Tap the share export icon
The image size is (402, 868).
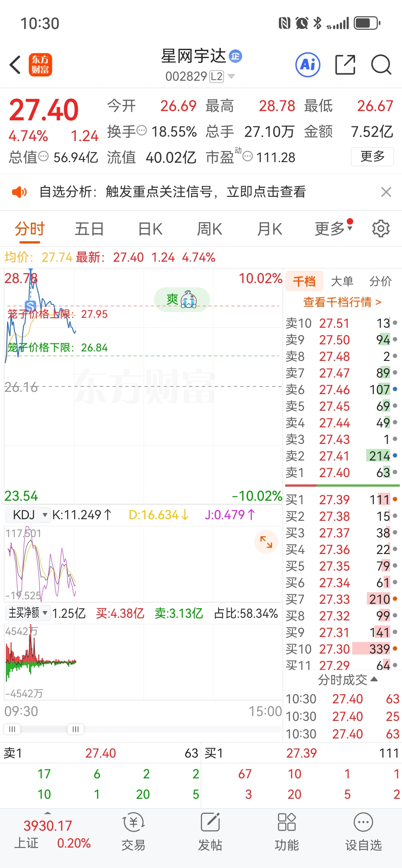click(x=346, y=64)
